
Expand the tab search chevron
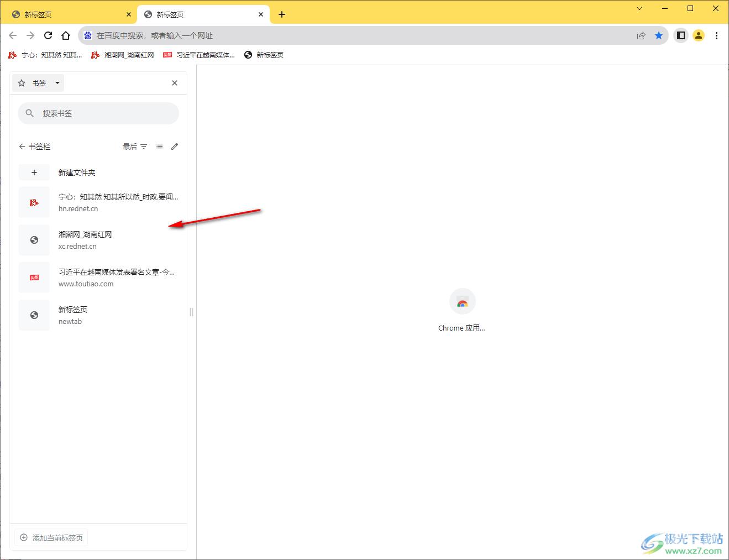click(639, 8)
